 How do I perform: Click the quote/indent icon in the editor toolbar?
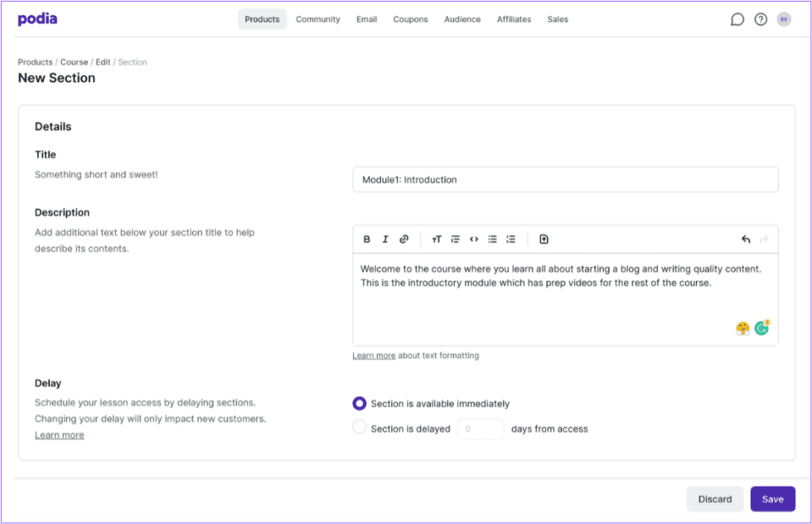pos(456,239)
